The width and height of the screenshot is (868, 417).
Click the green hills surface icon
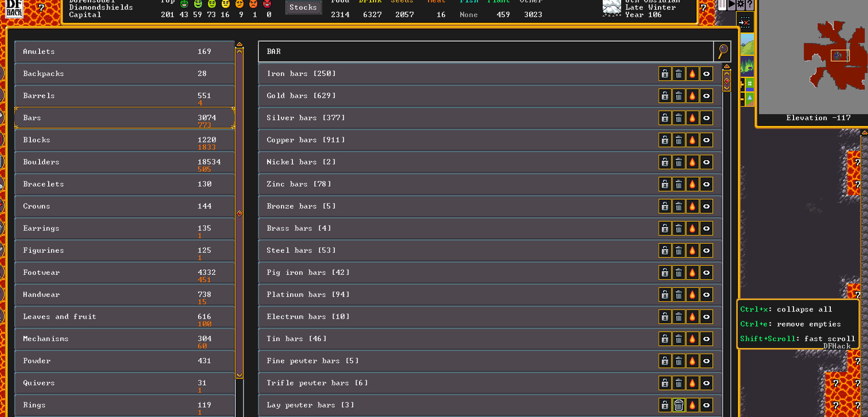747,45
